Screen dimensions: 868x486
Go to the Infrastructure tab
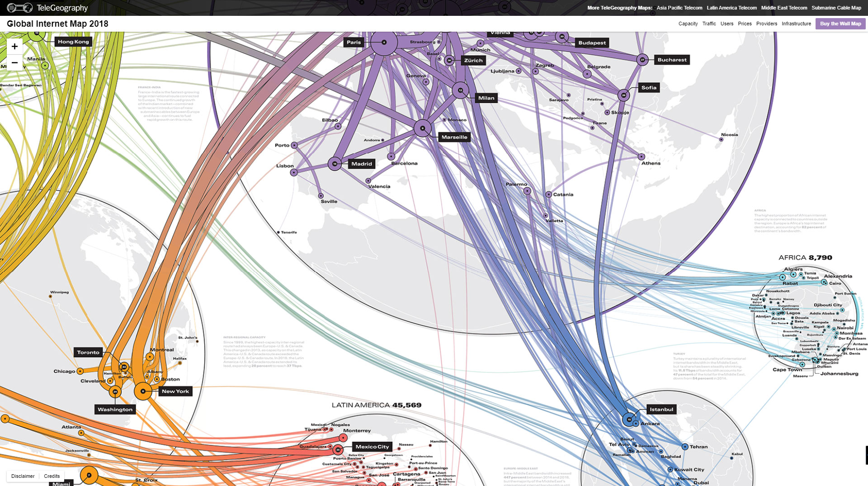(x=796, y=24)
